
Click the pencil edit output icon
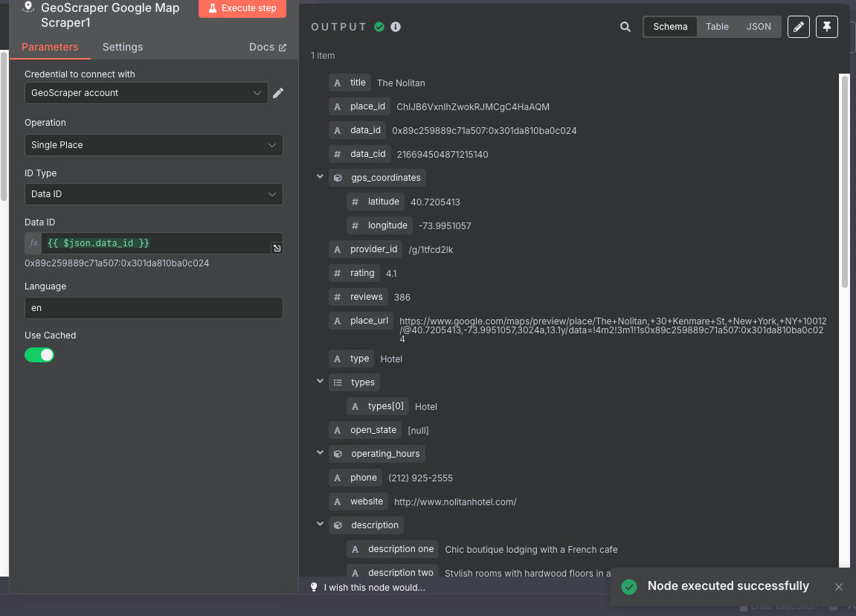[798, 27]
